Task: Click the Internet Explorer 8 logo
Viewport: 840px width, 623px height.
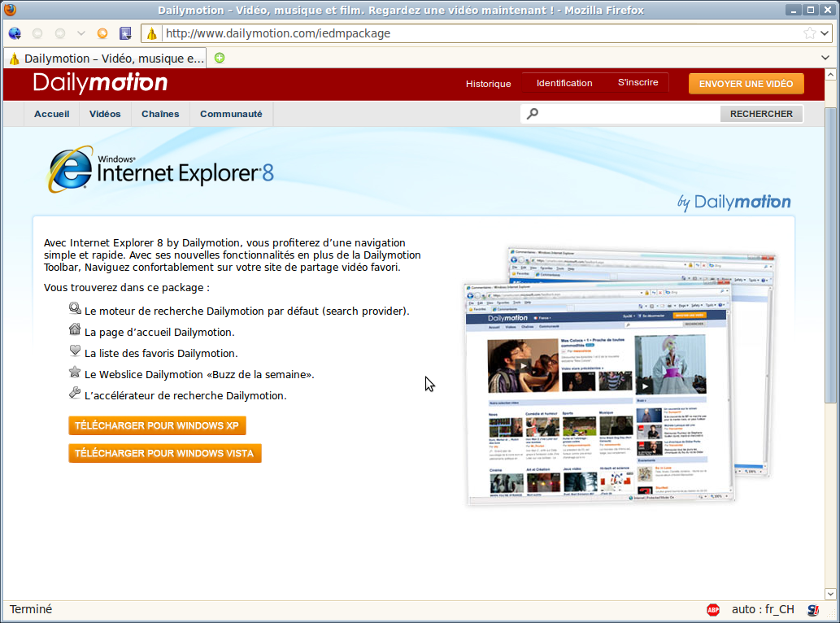Action: pos(160,169)
